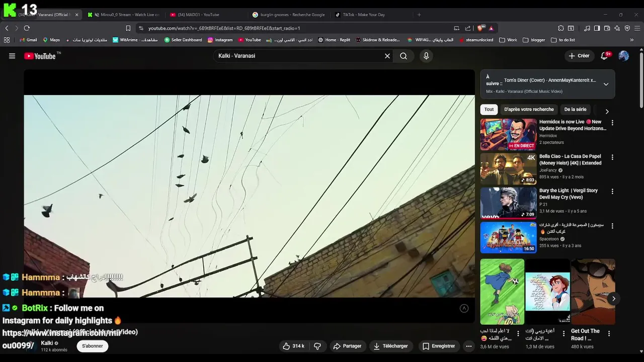
Task: Select the D'après votre recherche chip
Action: tap(529, 109)
